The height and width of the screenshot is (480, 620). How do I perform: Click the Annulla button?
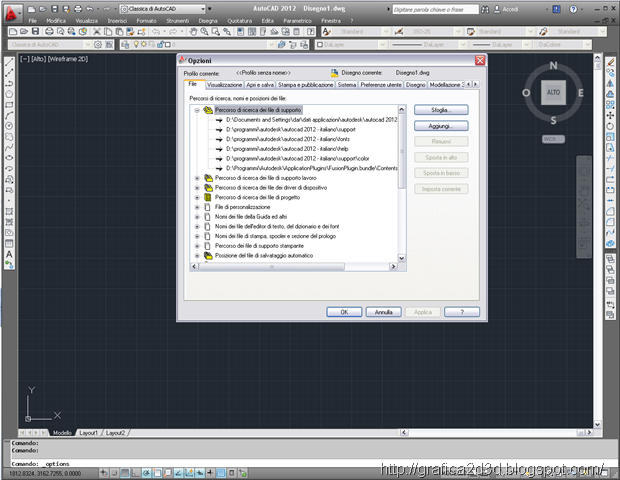pyautogui.click(x=384, y=312)
